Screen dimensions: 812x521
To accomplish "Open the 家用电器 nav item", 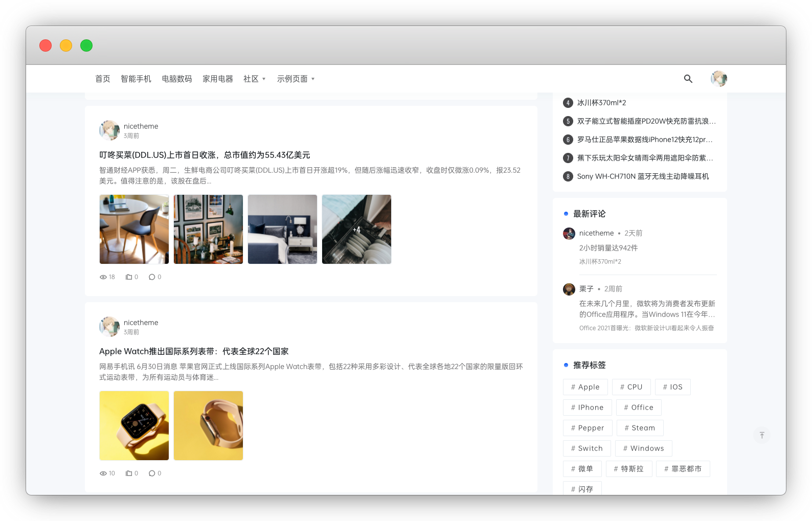I will point(218,79).
